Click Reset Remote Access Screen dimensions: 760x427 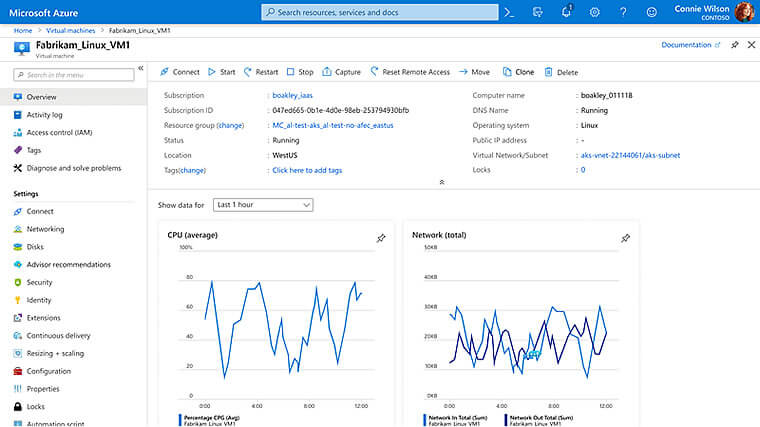tap(410, 72)
